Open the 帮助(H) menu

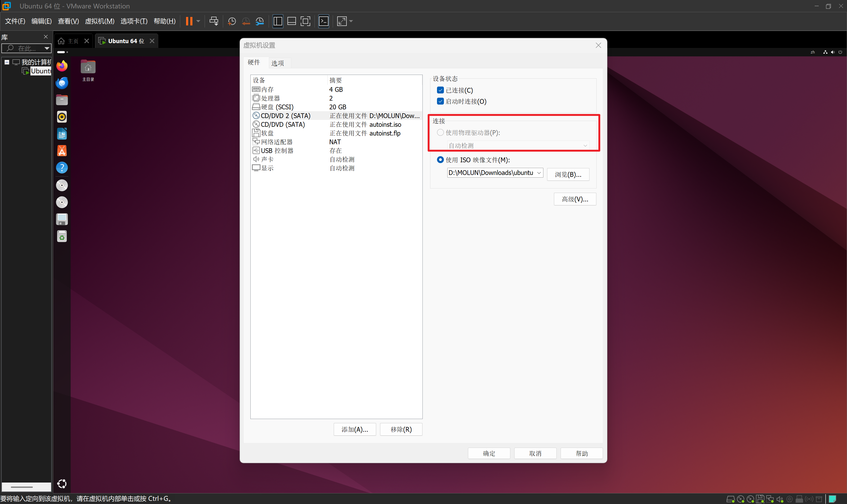(165, 21)
